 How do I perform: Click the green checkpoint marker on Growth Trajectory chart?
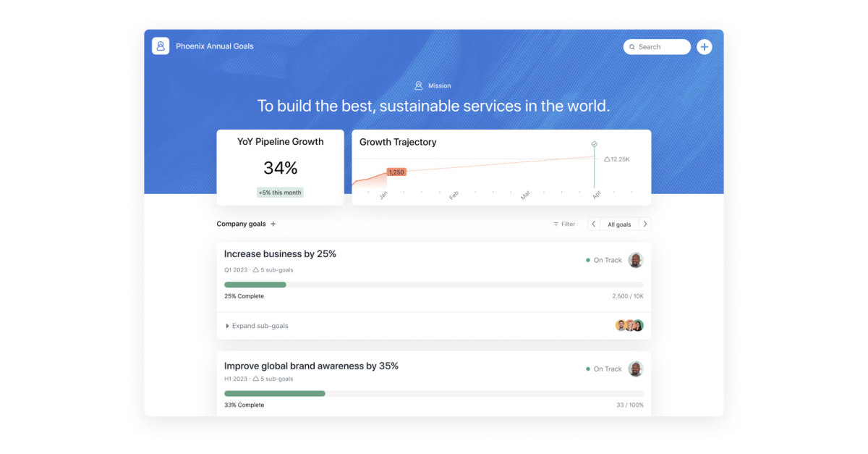click(595, 143)
